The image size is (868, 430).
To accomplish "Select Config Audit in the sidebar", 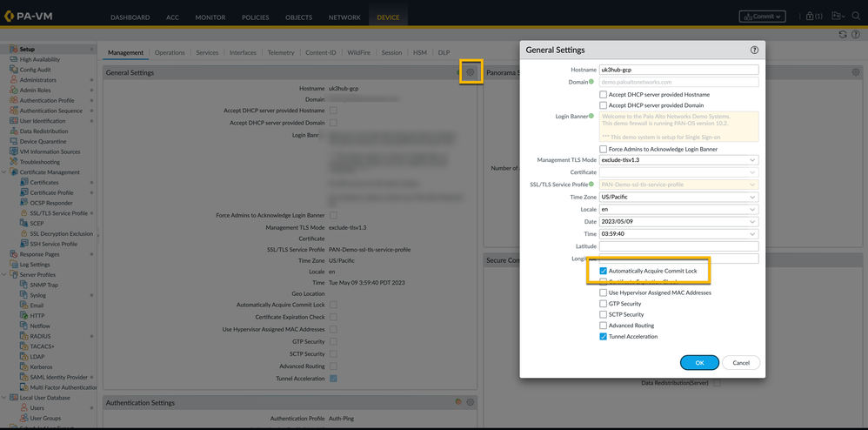I will [x=36, y=70].
